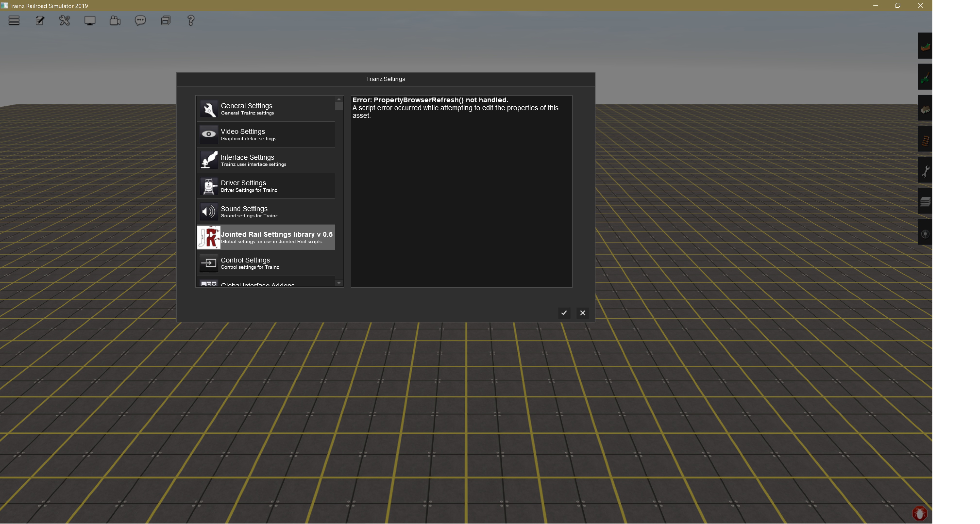Click the Jointed Rail JR logo icon
Screen dimensions: 980x524
tap(209, 237)
